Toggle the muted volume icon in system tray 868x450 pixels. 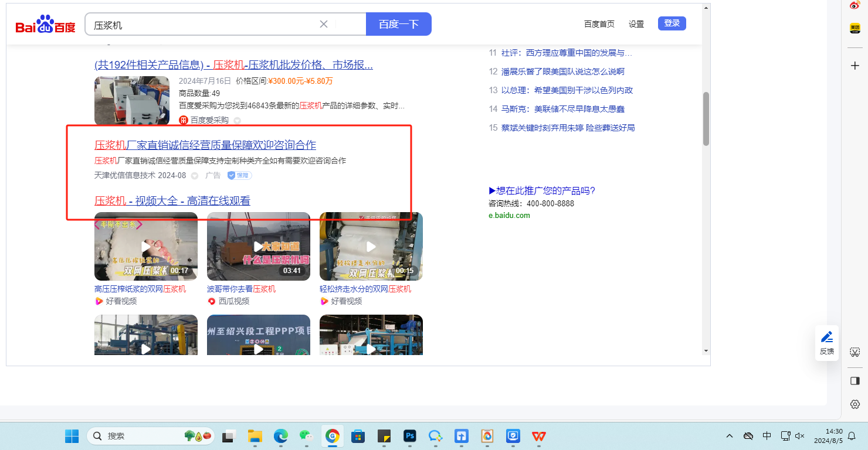click(799, 436)
